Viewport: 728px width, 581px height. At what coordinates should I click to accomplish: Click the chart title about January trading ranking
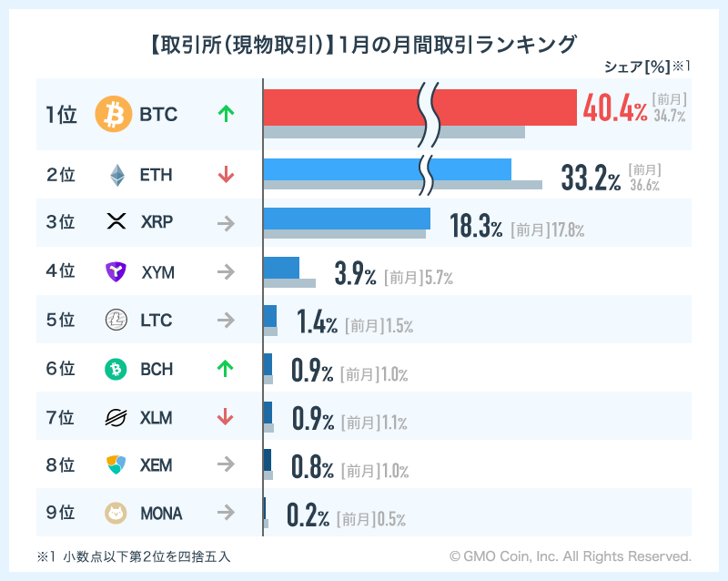[363, 44]
